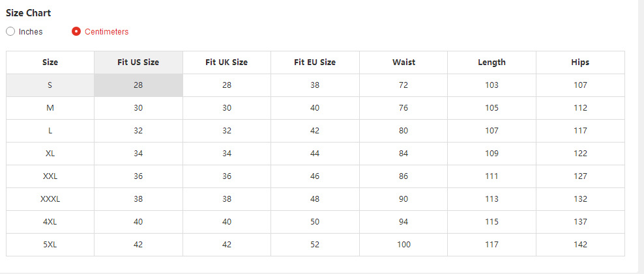Click the Fit EU Size 46 cell

pos(315,176)
